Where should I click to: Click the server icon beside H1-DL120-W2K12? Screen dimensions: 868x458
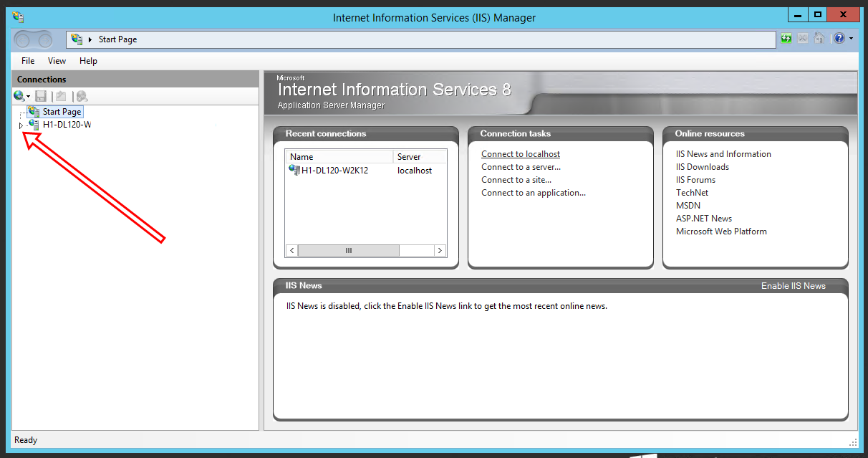[294, 170]
